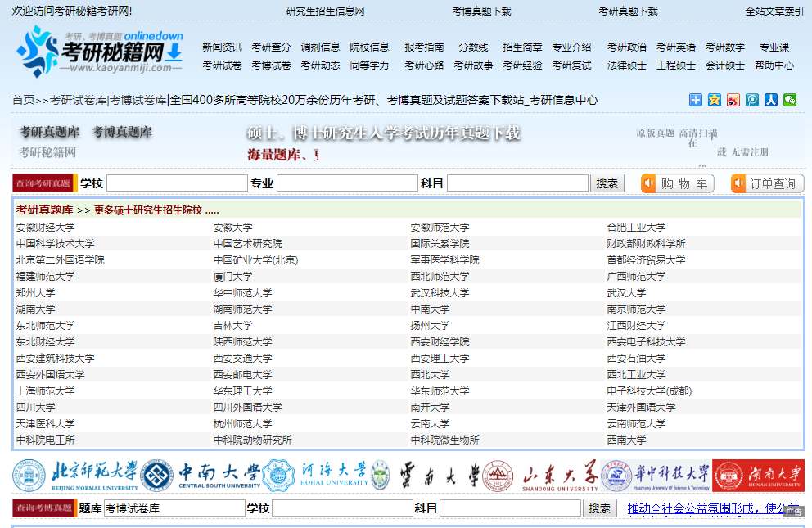Share to WeChat green icon

[x=790, y=100]
